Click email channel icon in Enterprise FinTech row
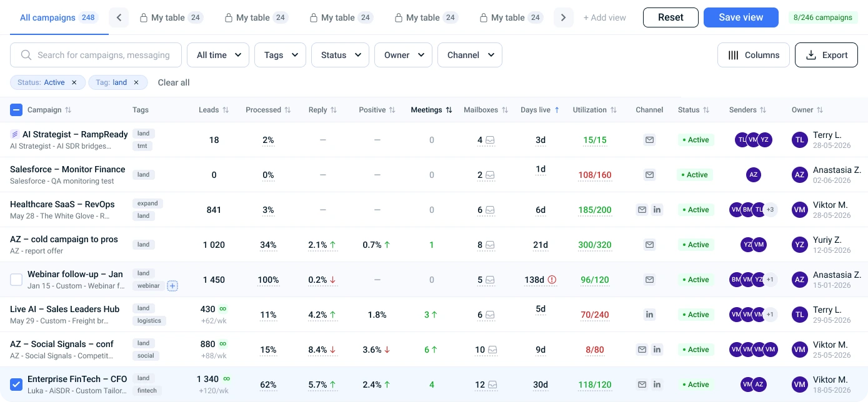868x402 pixels. (642, 385)
